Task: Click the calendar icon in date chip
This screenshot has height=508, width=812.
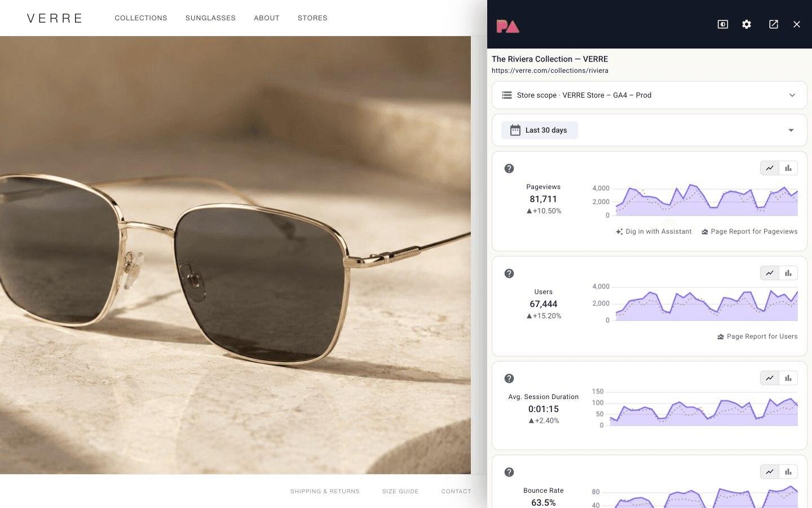Action: pyautogui.click(x=515, y=130)
